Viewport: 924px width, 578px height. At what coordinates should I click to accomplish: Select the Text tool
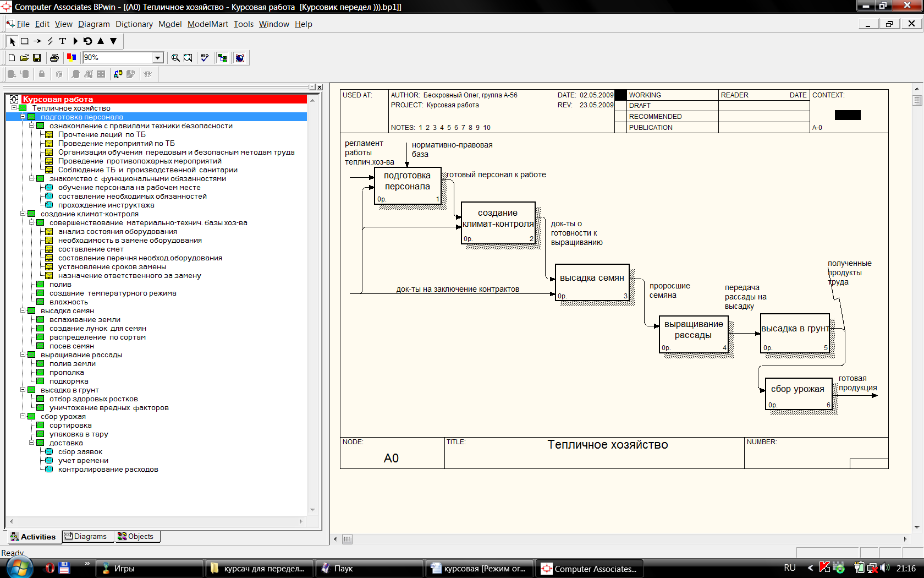[x=63, y=41]
